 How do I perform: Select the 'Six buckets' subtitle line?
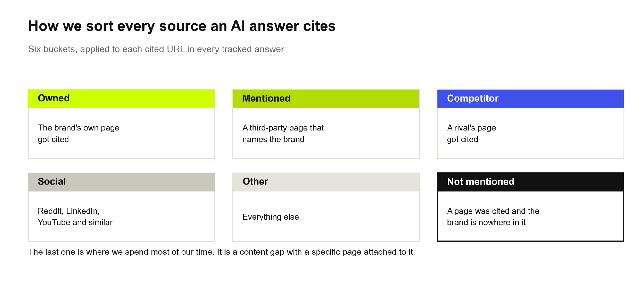(156, 49)
